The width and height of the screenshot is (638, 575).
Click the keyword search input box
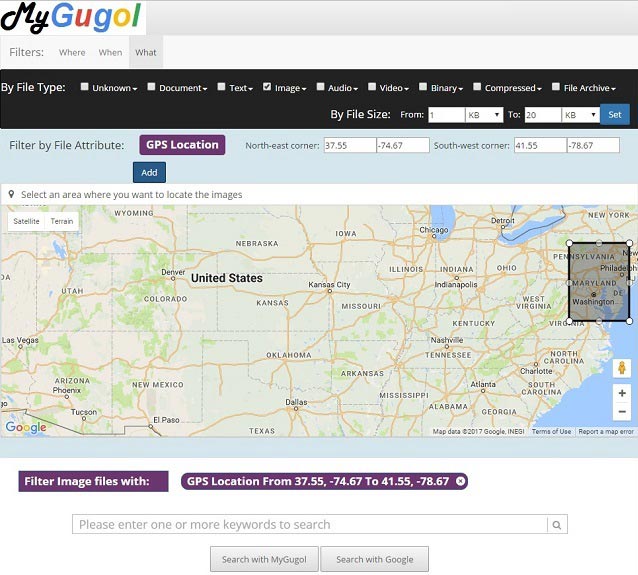310,525
